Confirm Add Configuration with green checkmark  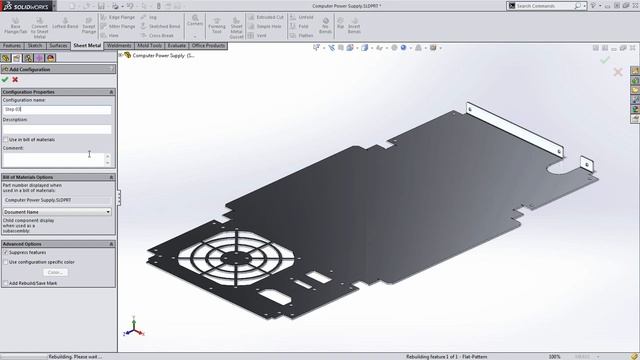pyautogui.click(x=5, y=79)
